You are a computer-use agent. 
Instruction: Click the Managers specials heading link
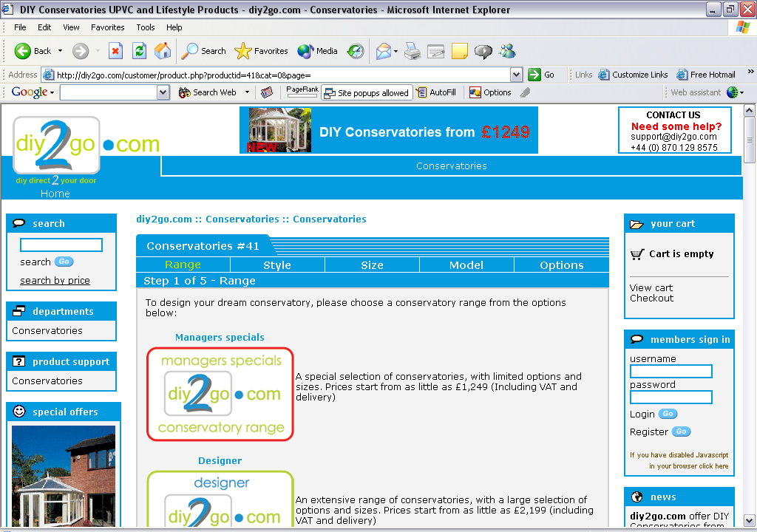pyautogui.click(x=220, y=338)
